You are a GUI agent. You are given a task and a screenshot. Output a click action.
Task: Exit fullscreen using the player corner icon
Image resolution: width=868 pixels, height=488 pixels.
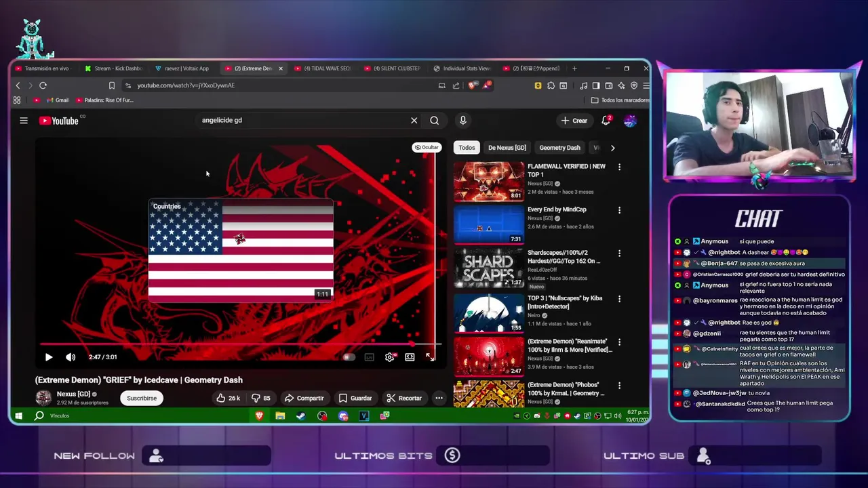430,357
